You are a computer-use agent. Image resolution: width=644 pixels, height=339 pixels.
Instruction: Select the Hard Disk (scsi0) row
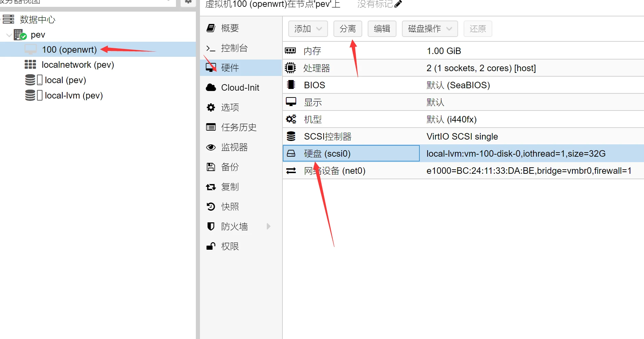pyautogui.click(x=463, y=153)
